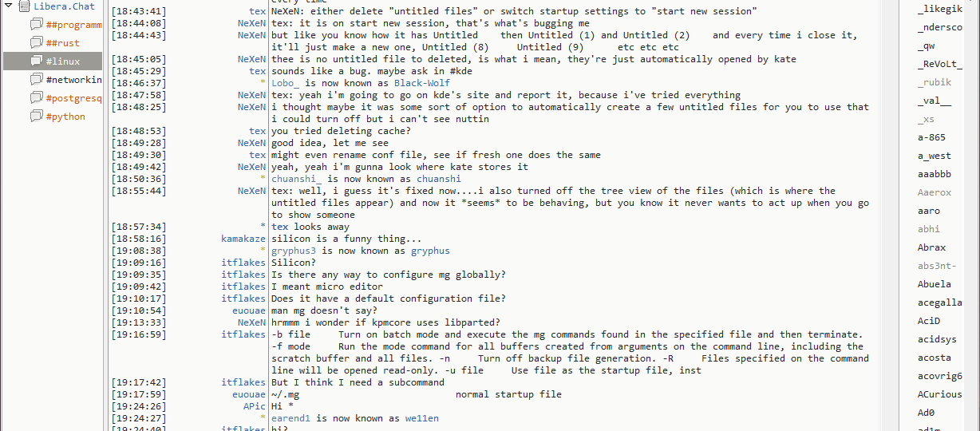This screenshot has width=980, height=431.
Task: Switch to the ##rust channel name
Action: point(63,43)
